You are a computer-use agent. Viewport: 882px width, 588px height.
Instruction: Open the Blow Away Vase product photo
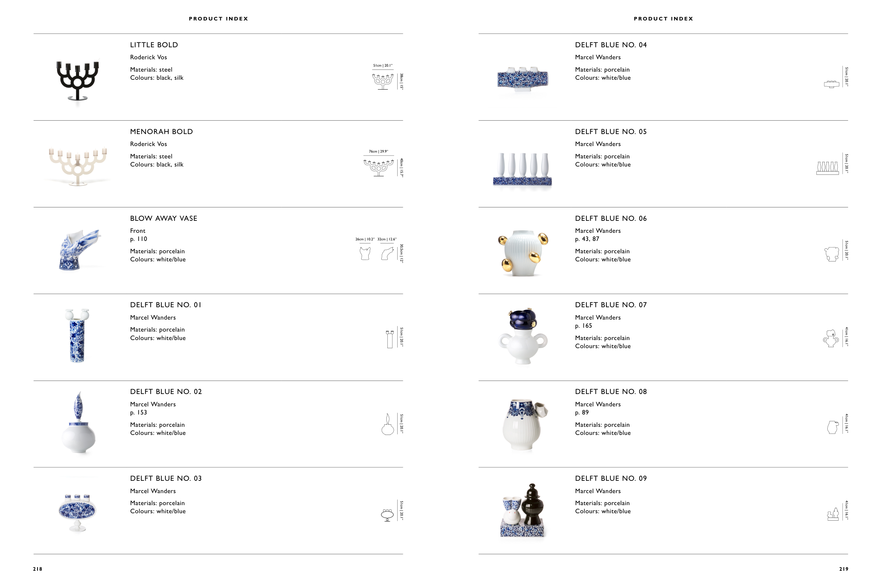(79, 250)
